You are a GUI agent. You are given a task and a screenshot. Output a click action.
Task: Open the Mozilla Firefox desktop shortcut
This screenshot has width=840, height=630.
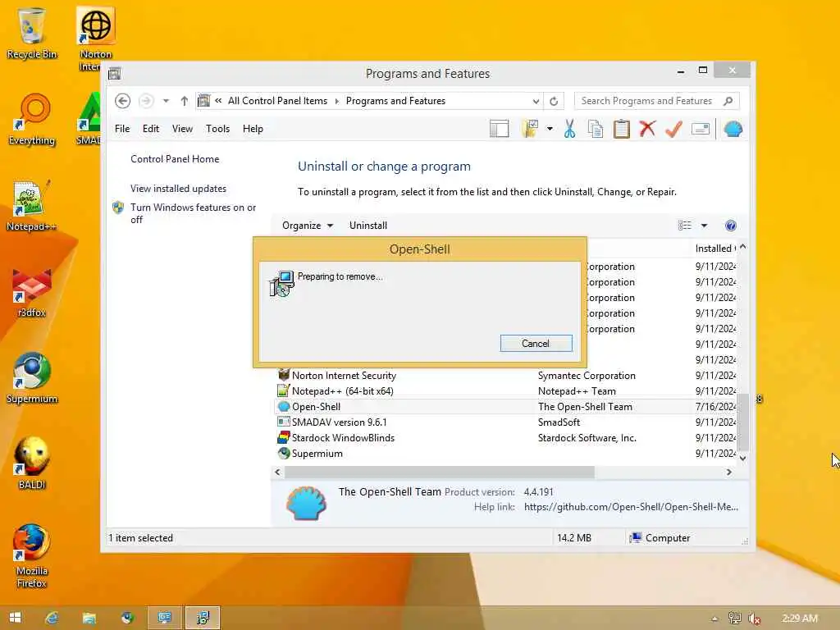32,555
